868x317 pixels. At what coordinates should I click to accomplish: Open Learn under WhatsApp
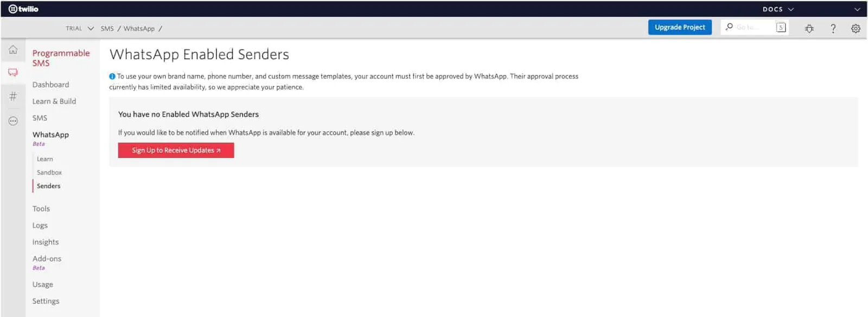click(44, 159)
